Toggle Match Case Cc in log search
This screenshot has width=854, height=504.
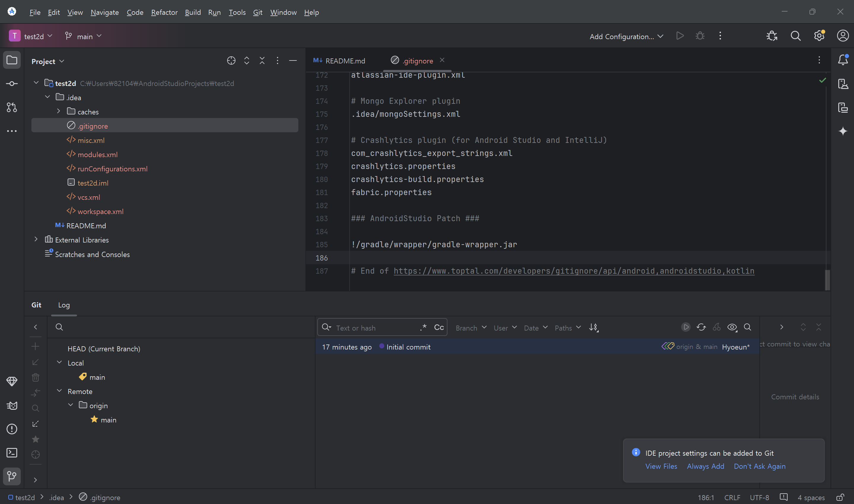439,327
